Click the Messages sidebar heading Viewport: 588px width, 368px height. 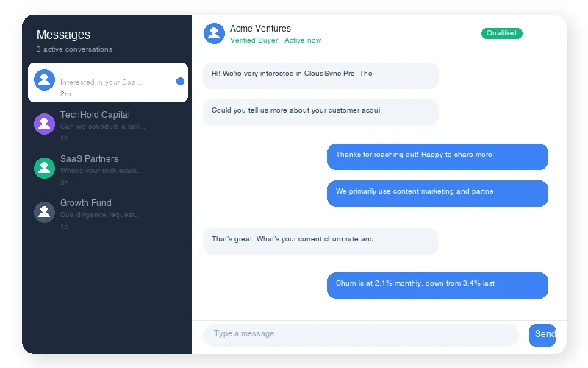[x=64, y=35]
